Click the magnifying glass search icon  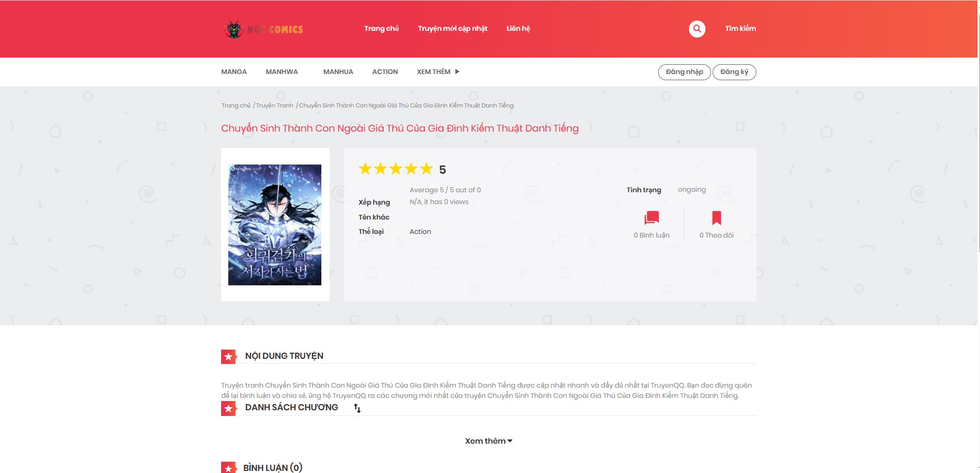(697, 29)
